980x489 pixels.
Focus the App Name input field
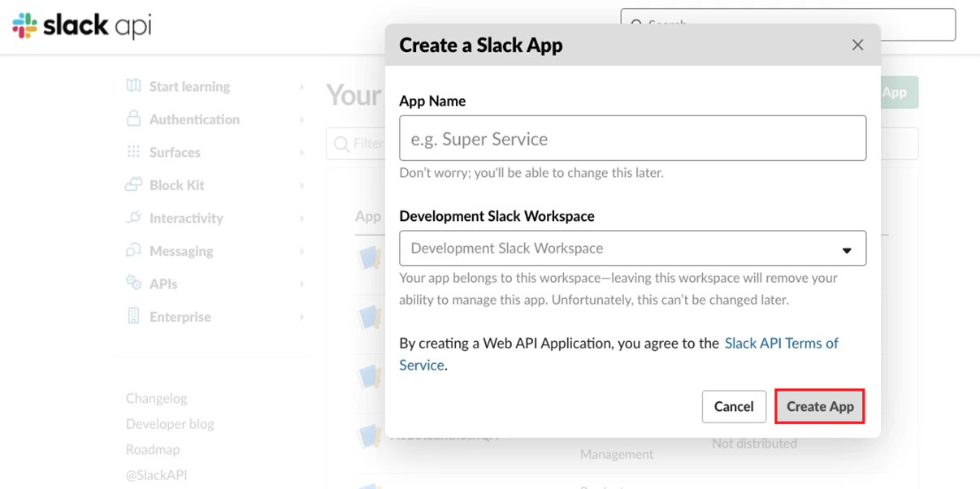coord(632,138)
